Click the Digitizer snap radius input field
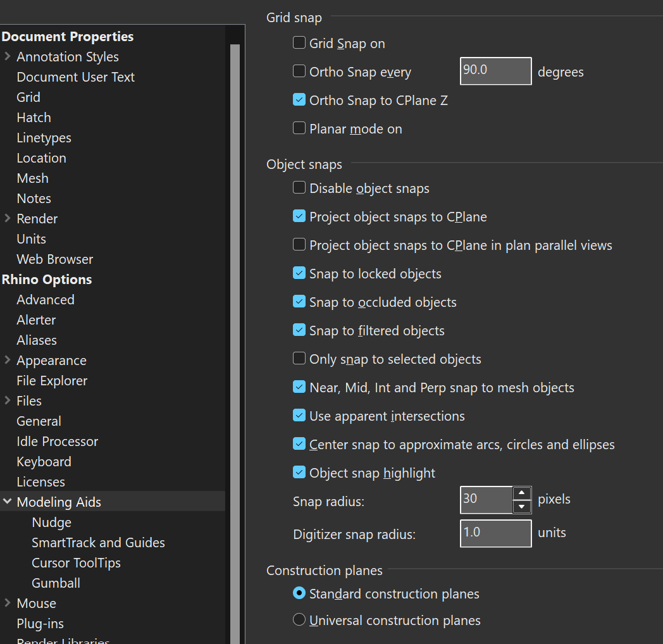The image size is (663, 644). tap(495, 533)
